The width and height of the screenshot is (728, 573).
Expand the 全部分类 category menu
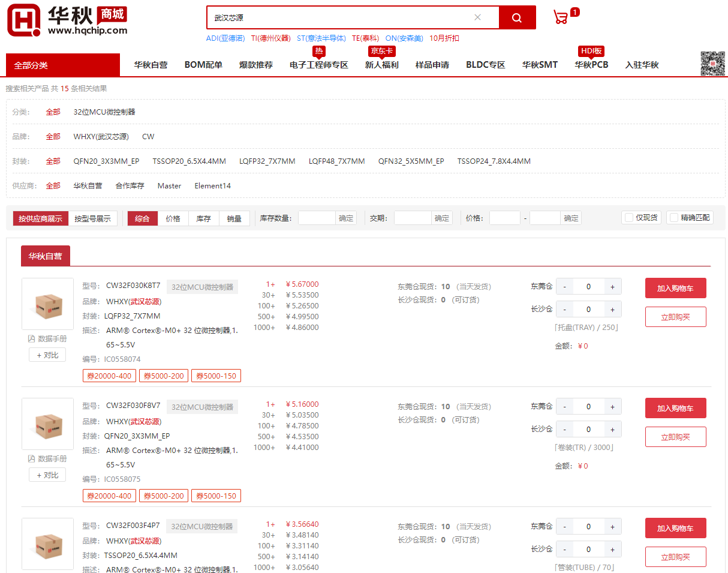63,65
